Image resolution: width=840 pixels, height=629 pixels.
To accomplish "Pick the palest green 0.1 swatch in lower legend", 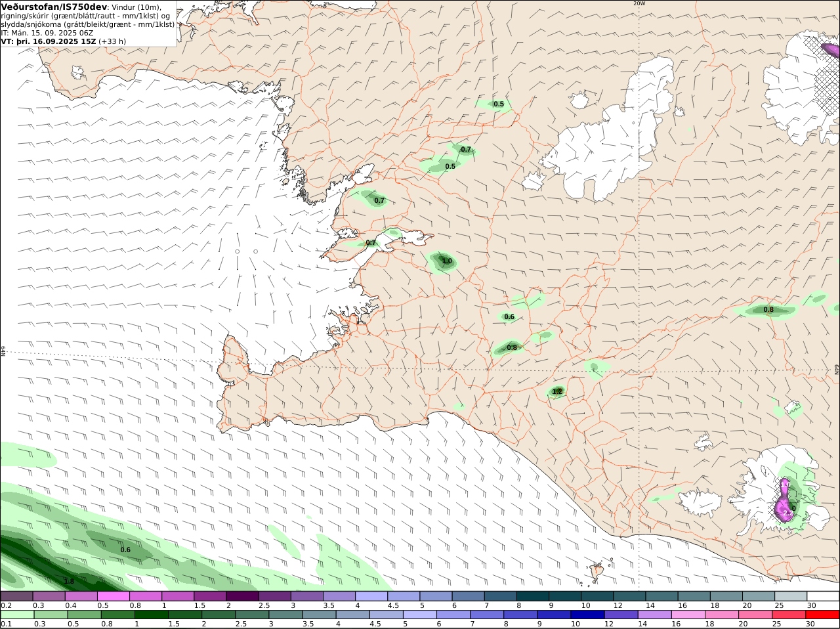I will coord(17,615).
